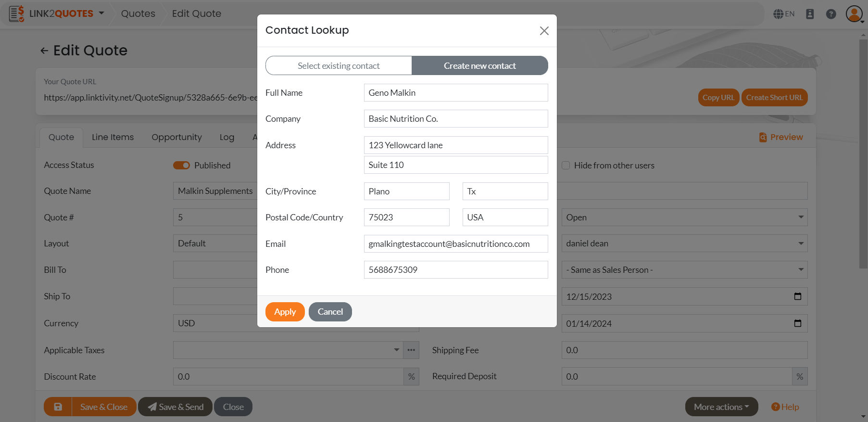Open the Log tab

coord(227,137)
